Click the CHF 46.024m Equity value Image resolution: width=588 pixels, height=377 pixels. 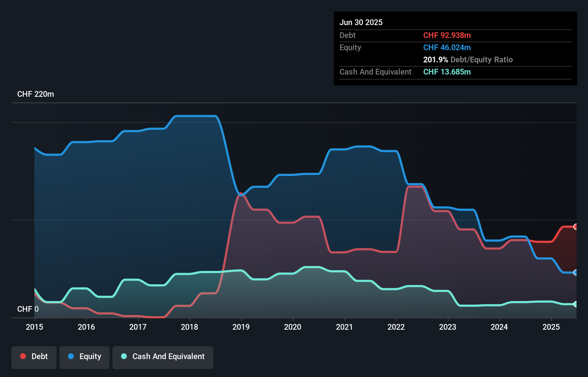pyautogui.click(x=447, y=48)
